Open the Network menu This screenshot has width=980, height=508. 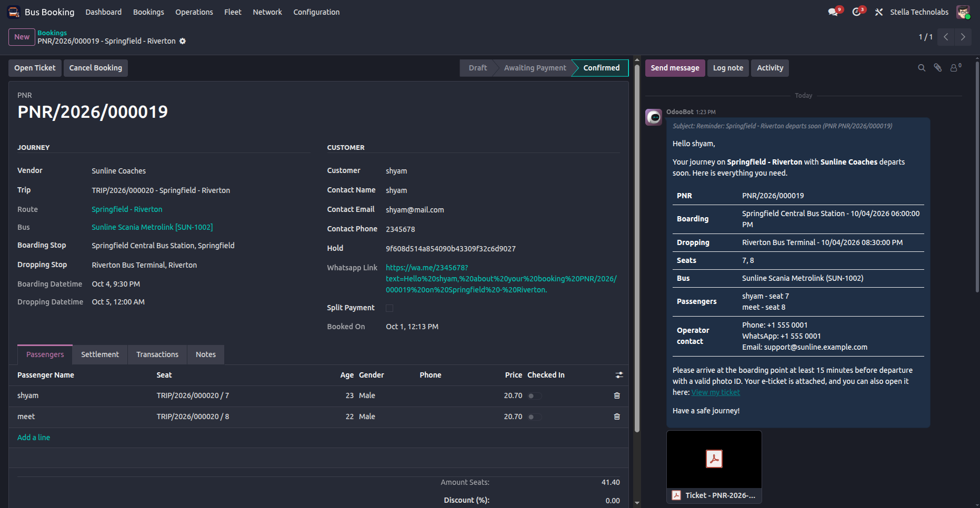(x=267, y=12)
